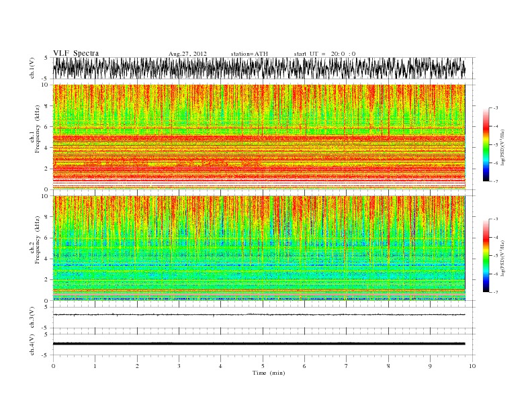Click the "10" kHz tick on ch.1 frequency axis

point(44,85)
